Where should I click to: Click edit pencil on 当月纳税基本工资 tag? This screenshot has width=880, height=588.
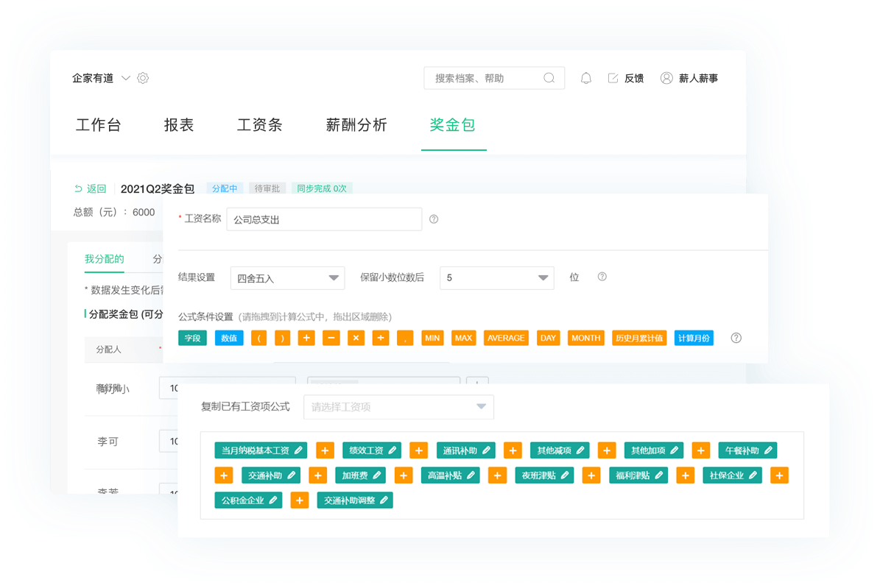point(298,450)
